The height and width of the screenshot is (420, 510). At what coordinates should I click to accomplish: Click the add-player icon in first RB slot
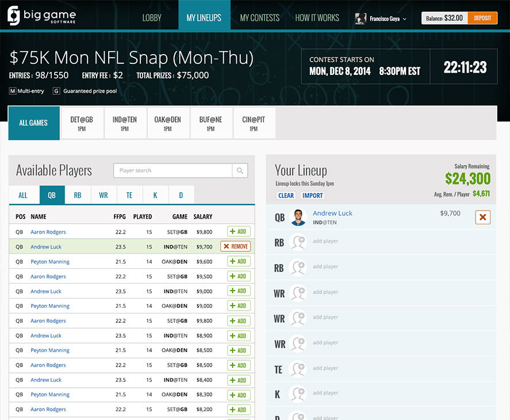(298, 243)
